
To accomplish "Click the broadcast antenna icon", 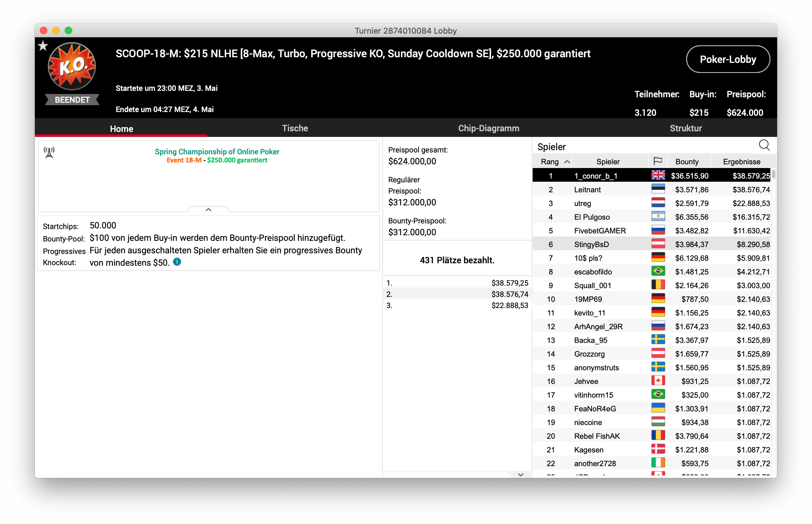I will pos(49,152).
